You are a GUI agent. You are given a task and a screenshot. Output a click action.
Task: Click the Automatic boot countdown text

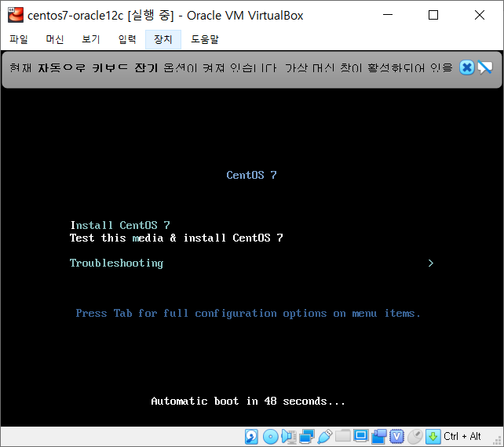coord(248,401)
